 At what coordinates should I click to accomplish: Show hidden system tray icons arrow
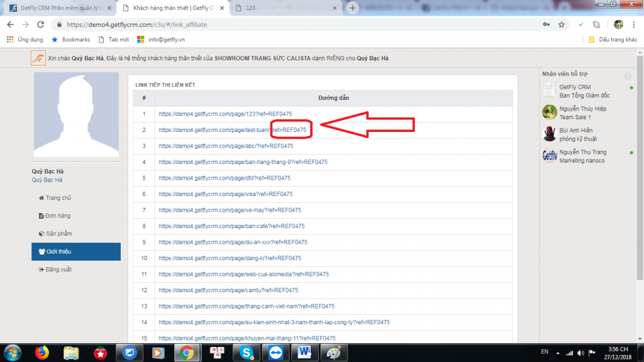coord(559,353)
